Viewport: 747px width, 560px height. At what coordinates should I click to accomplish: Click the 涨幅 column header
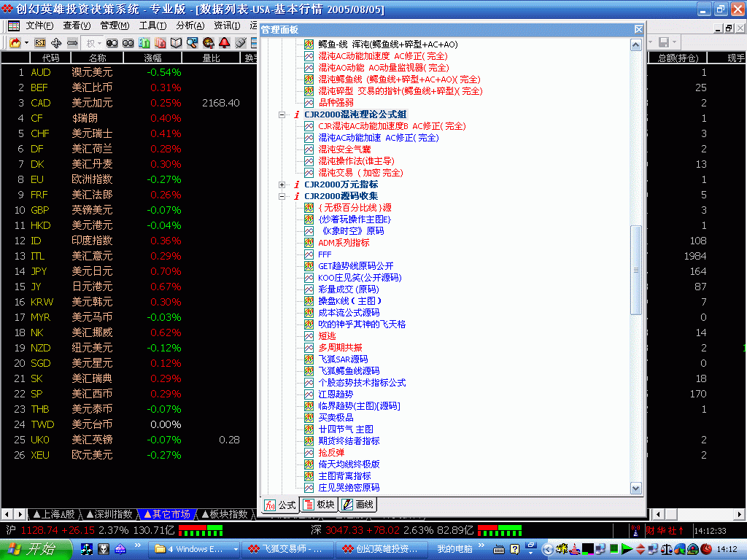153,58
